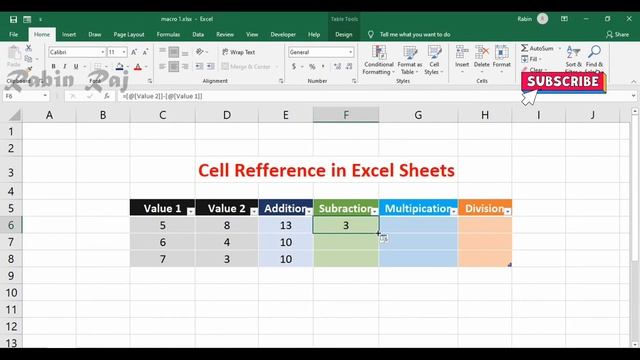Toggle Italic formatting

[x=64, y=67]
